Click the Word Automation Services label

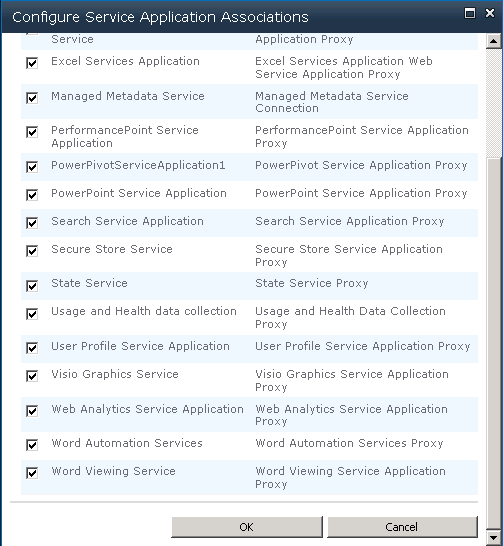tap(127, 443)
